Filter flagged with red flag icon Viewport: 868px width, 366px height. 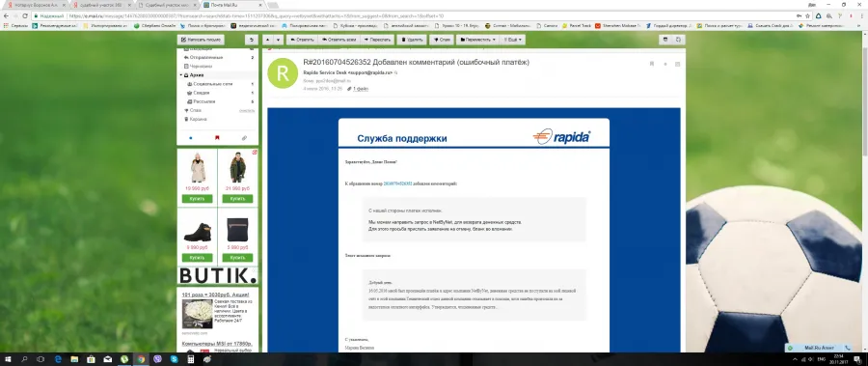tap(217, 137)
